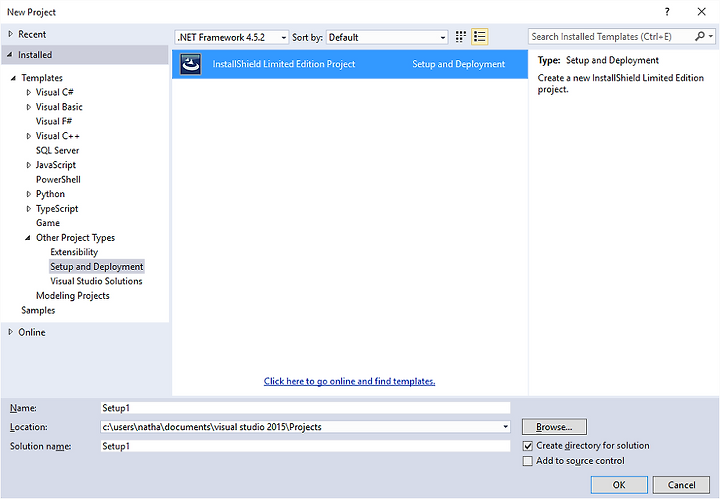Follow the go online and find templates link

coord(349,381)
